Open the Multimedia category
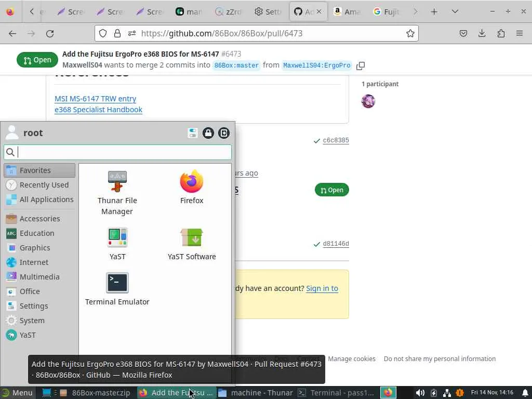The image size is (532, 399). 39,277
